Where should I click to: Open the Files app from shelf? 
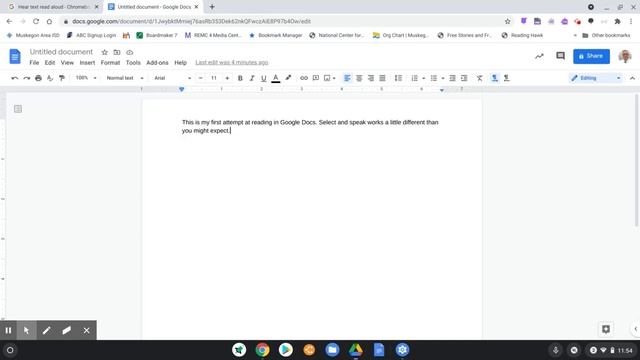[332, 350]
